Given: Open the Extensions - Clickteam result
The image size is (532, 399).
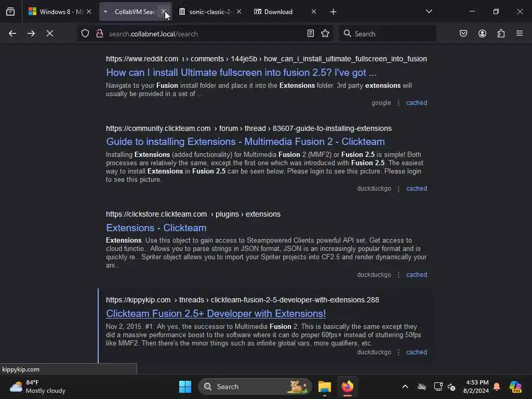Looking at the screenshot, I should pos(156,228).
